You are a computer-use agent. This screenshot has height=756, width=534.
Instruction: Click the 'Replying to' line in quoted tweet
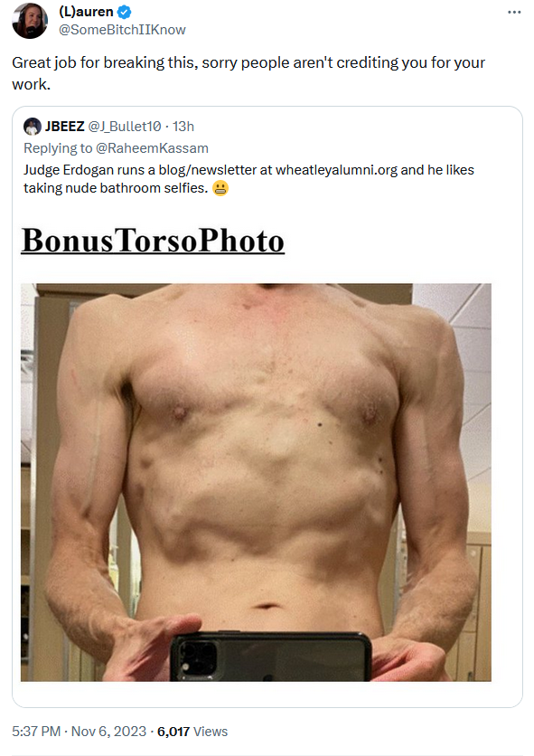[x=117, y=148]
